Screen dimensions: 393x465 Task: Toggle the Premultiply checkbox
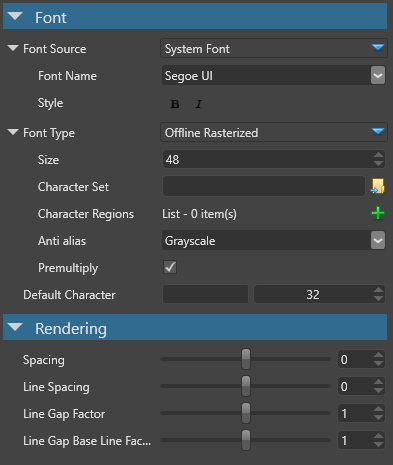click(170, 267)
